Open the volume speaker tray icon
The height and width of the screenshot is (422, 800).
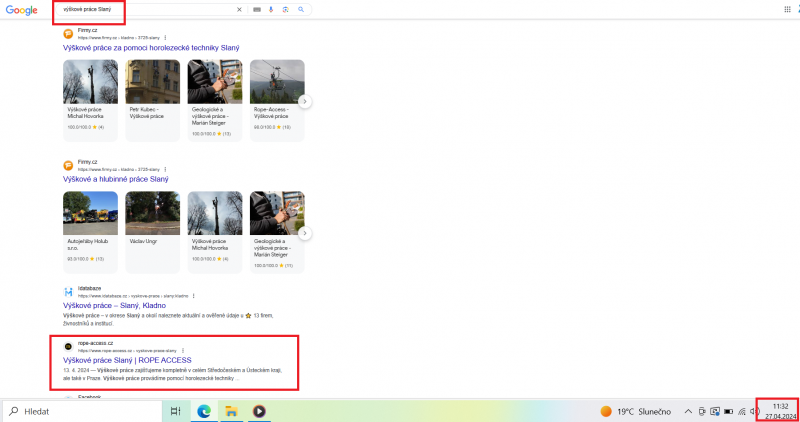(x=755, y=411)
